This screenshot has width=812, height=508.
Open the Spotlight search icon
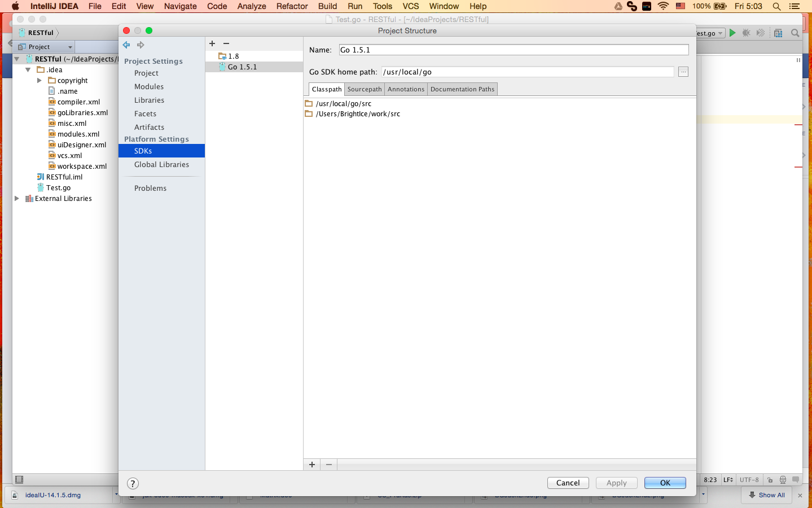[776, 6]
